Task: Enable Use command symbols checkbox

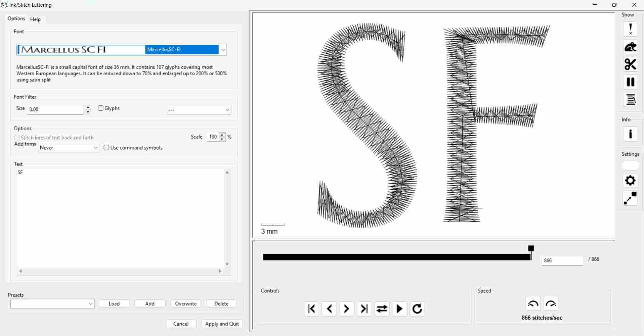Action: pos(106,148)
